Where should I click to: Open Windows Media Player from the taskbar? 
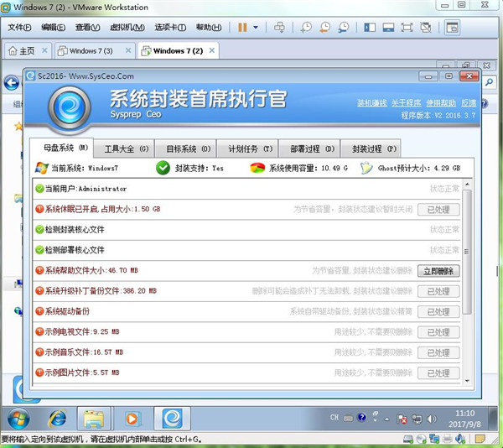[x=132, y=419]
